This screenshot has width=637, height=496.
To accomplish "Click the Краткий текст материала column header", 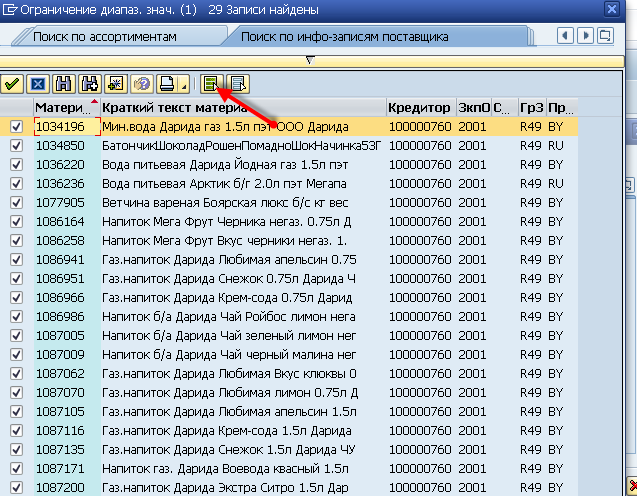I will pos(243,108).
